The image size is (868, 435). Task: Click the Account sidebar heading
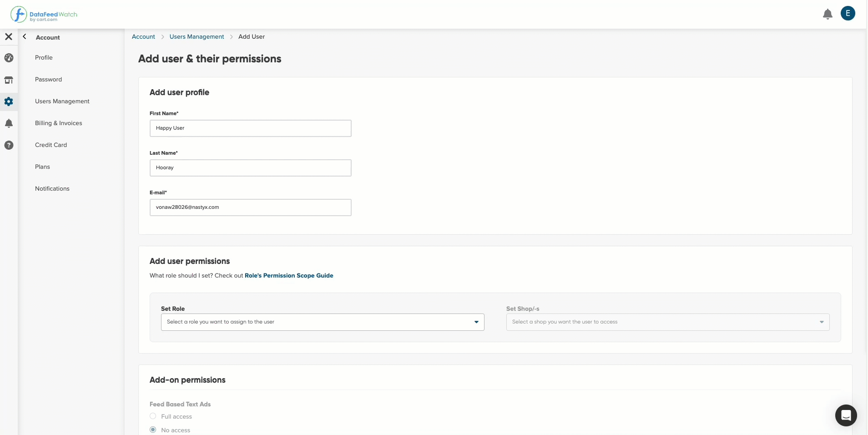point(48,37)
